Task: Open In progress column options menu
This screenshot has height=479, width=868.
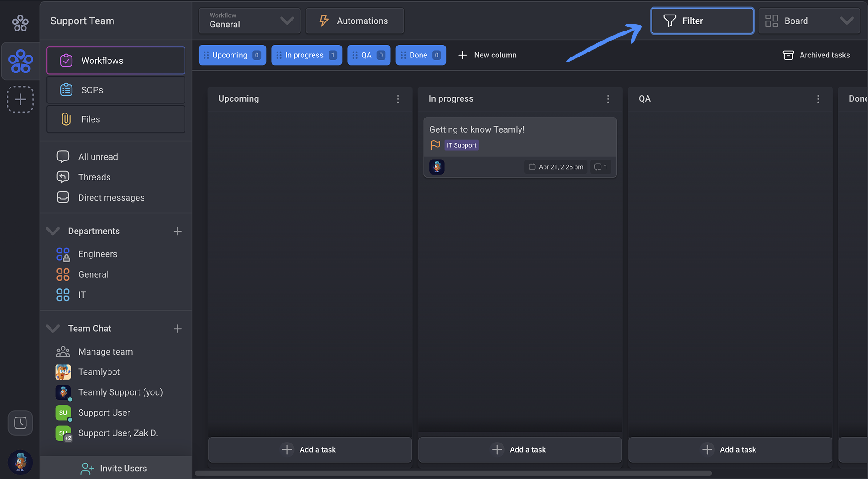Action: pos(608,99)
